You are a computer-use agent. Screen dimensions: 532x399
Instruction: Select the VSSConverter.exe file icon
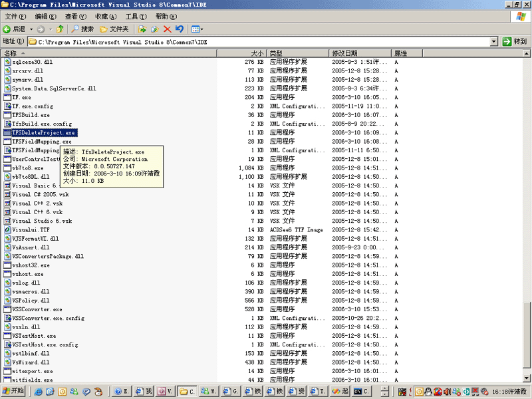tap(7, 309)
